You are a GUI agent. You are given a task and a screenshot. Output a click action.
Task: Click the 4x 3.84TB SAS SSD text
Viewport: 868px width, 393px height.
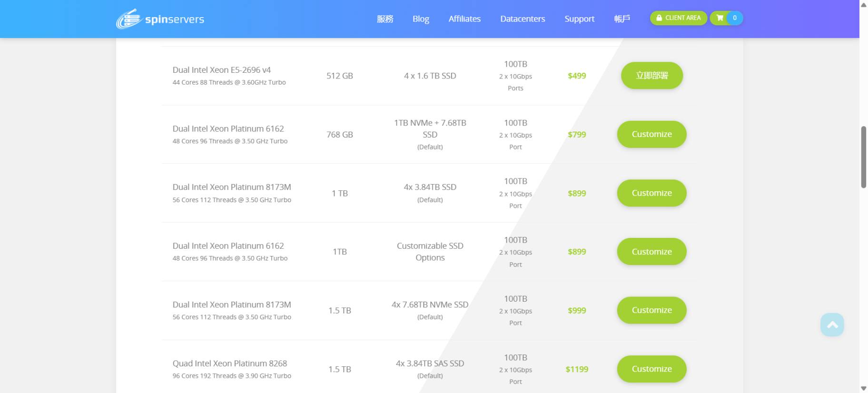[430, 364]
